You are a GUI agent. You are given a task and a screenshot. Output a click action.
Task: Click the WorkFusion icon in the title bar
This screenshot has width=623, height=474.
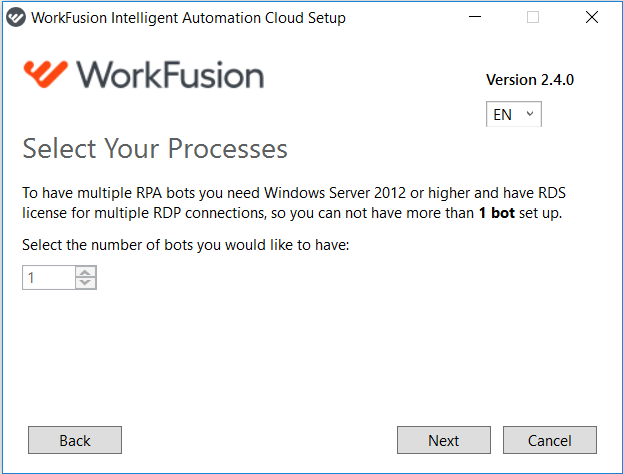pyautogui.click(x=16, y=17)
